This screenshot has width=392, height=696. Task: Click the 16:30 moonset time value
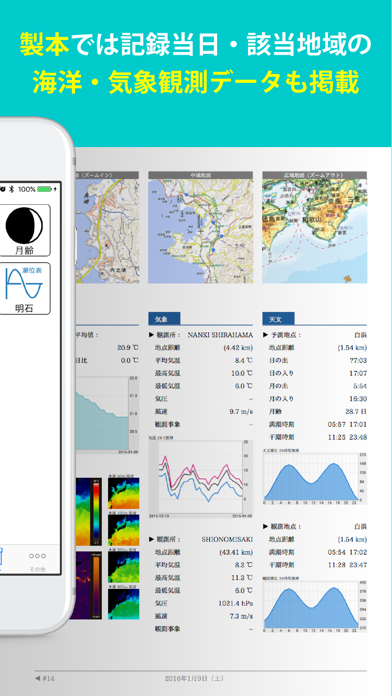click(358, 399)
